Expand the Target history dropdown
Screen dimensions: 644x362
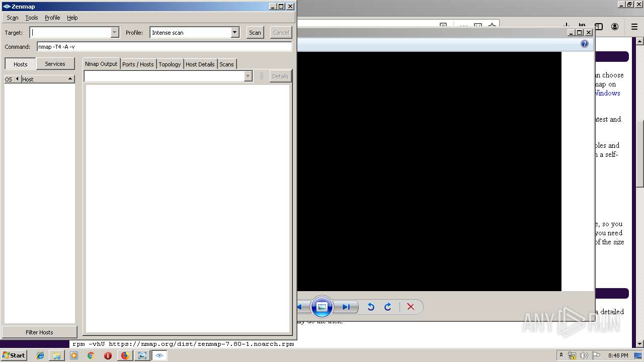coord(115,33)
